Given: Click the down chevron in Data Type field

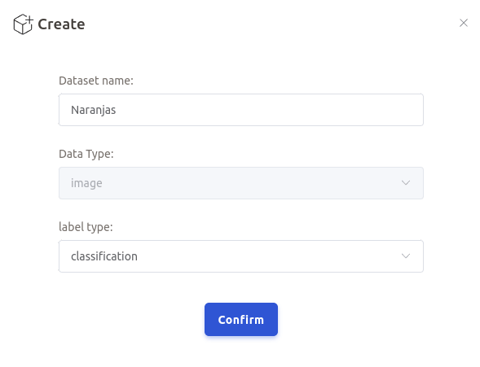Looking at the screenshot, I should (405, 183).
